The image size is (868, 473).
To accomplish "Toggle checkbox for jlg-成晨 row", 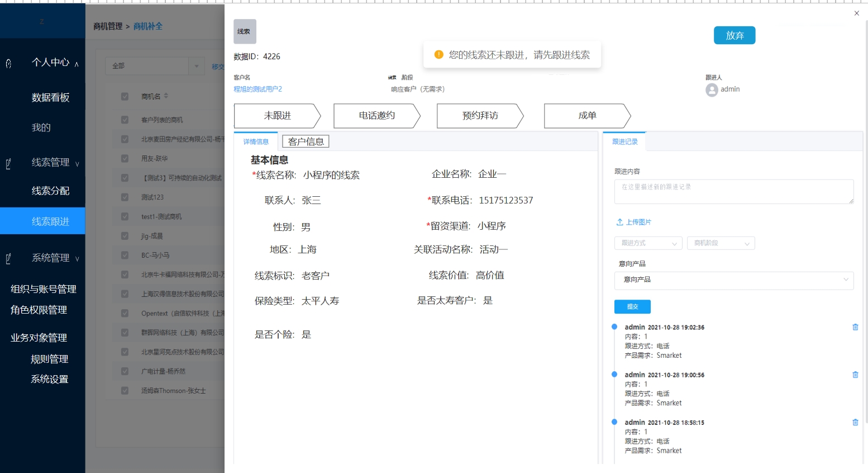I will [x=125, y=236].
